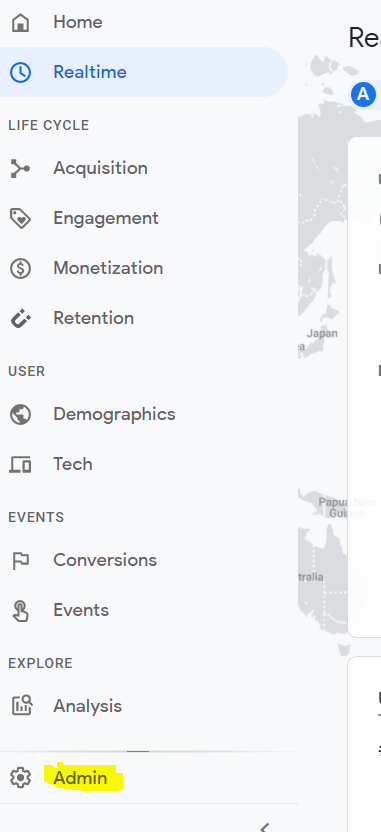Open settings via Admin gear icon
The width and height of the screenshot is (381, 832).
click(x=20, y=778)
